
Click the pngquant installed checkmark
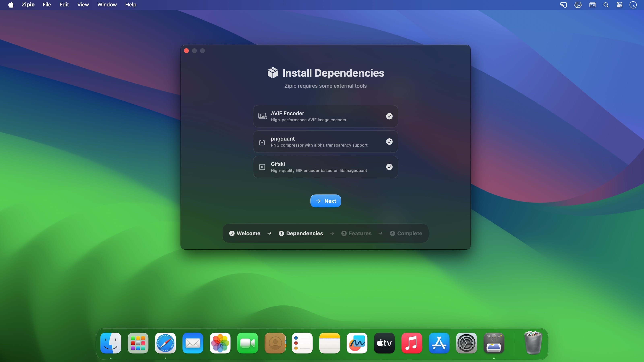pos(389,142)
